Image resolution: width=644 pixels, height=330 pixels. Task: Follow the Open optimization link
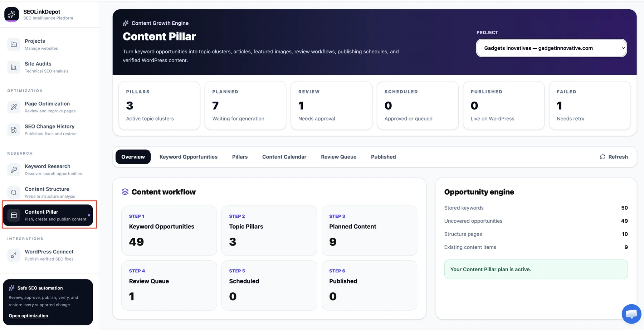[x=28, y=316]
